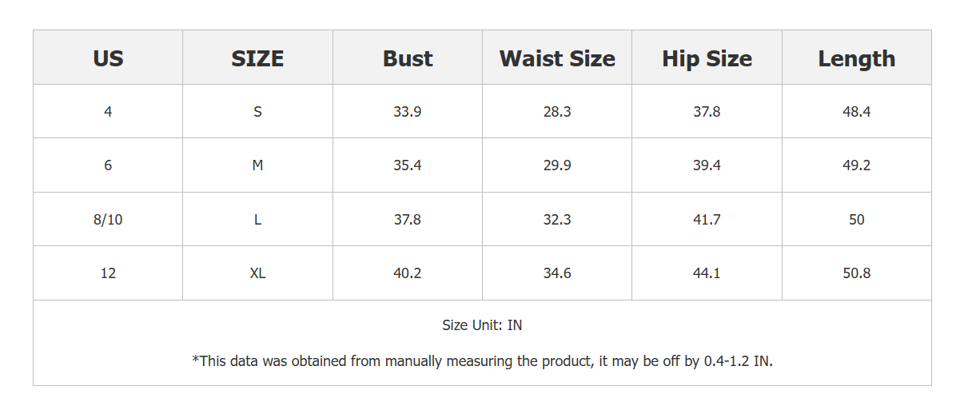Click the Waist Size header
The width and height of the screenshot is (980, 418).
557,58
